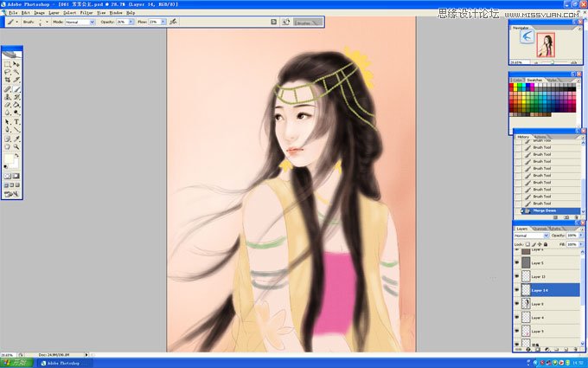Select the Brush tool in toolbox
588x368 pixels.
point(16,89)
